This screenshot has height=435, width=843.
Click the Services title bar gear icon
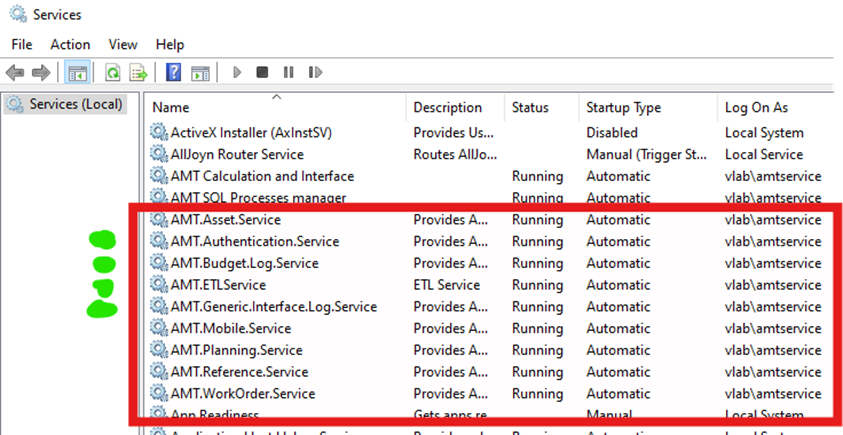(18, 14)
